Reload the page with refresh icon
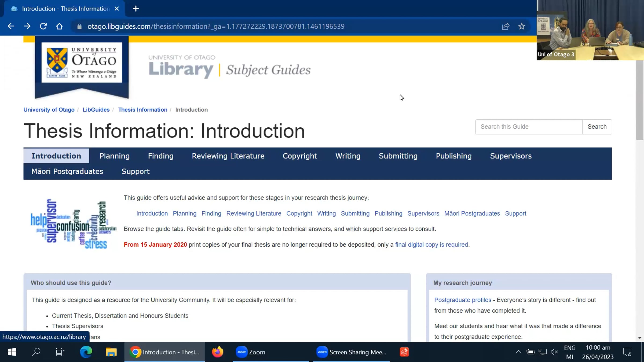 coord(43,26)
